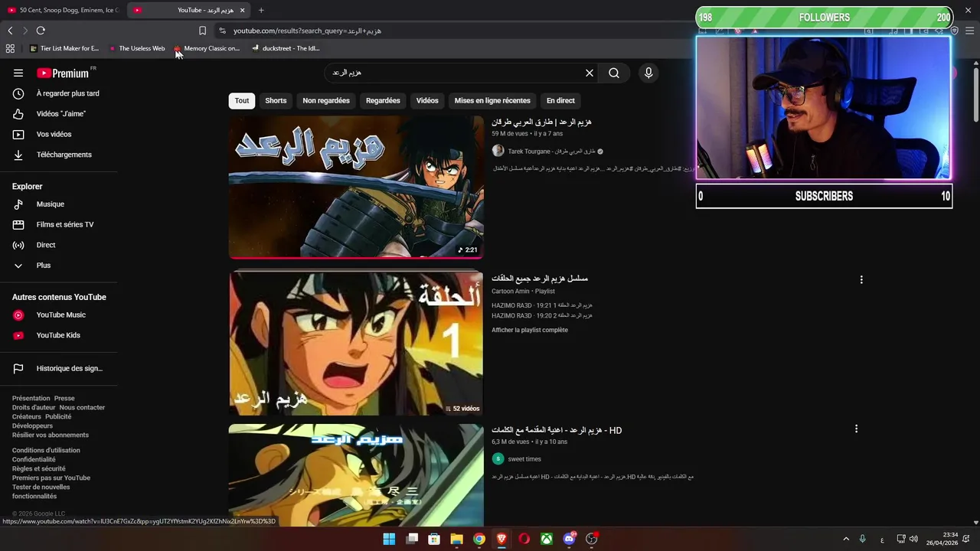
Task: Select the Tout filter chip
Action: point(242,100)
